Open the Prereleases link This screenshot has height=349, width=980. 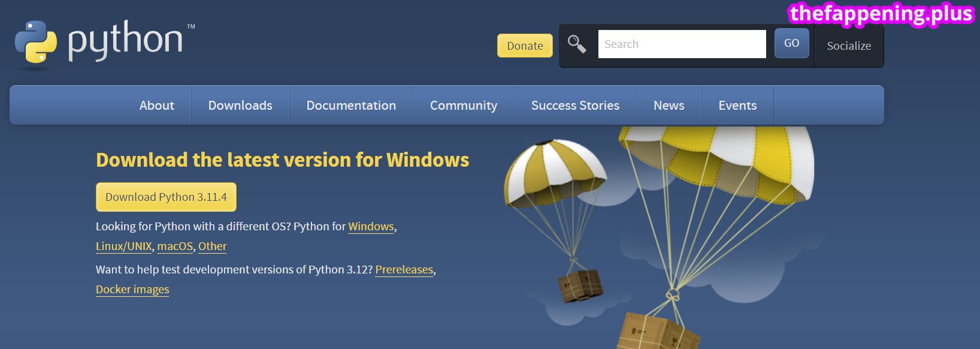tap(404, 269)
